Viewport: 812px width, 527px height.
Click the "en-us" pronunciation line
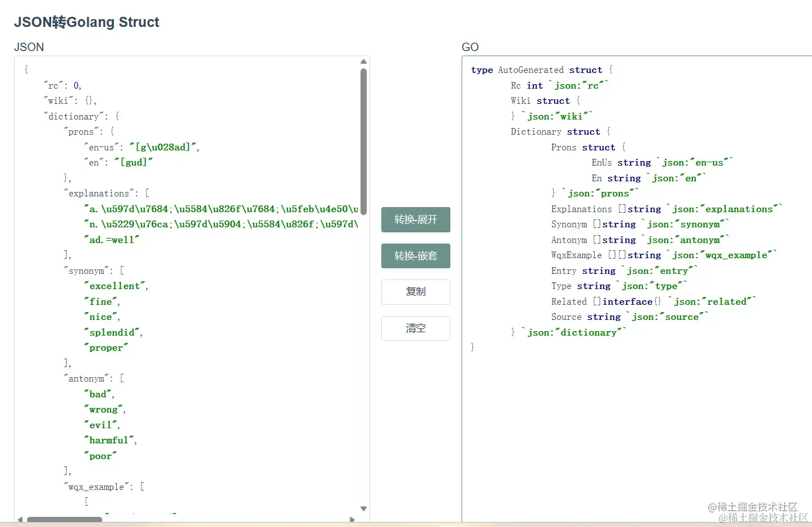coord(142,148)
